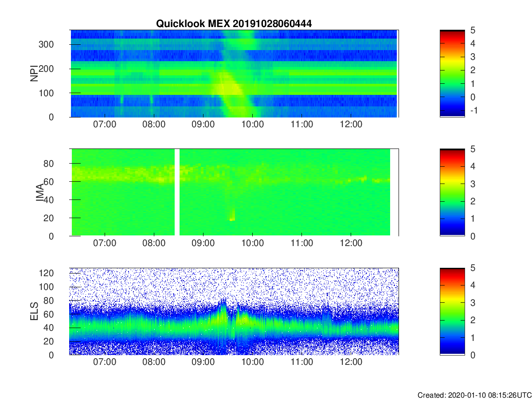
Task: Click the 3 label on ELS colorbar
Action: [472, 302]
